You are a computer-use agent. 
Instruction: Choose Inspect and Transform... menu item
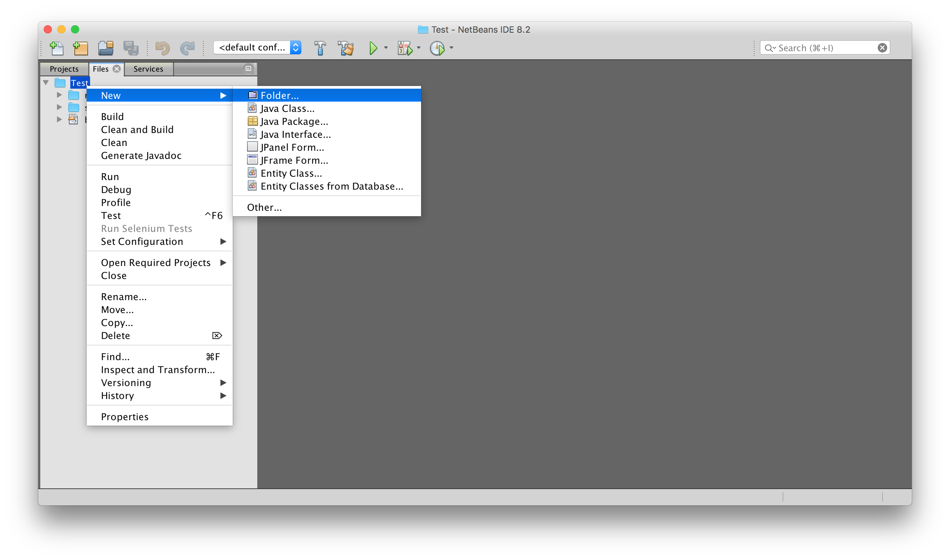160,370
